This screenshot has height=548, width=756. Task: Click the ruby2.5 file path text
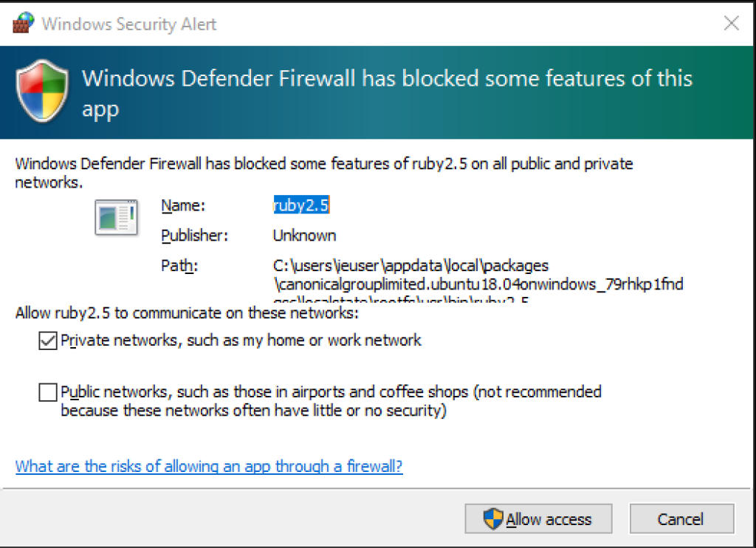pyautogui.click(x=478, y=284)
